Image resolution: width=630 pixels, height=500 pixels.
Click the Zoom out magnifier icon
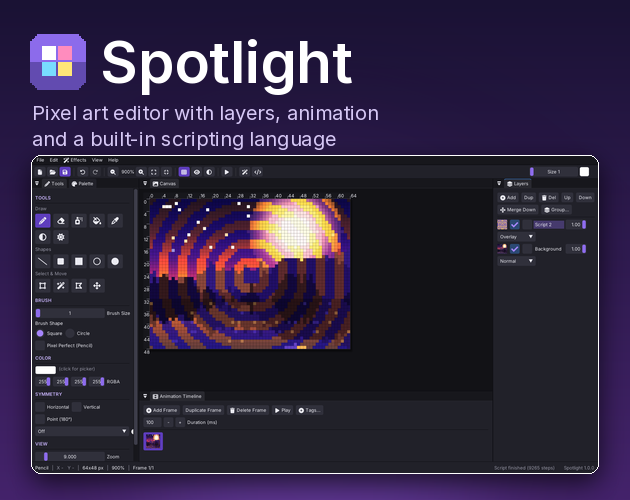pyautogui.click(x=113, y=172)
